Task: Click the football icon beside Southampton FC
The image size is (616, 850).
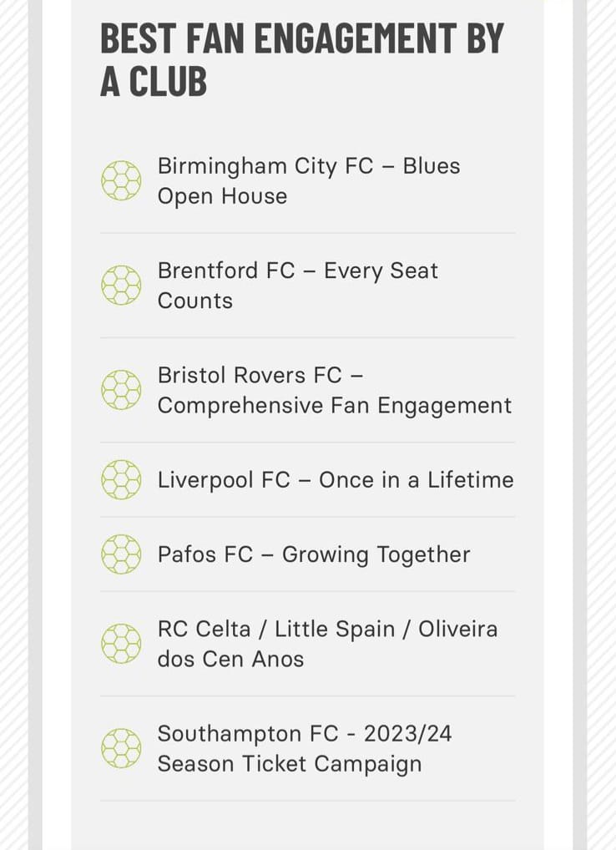Action: pos(121,748)
